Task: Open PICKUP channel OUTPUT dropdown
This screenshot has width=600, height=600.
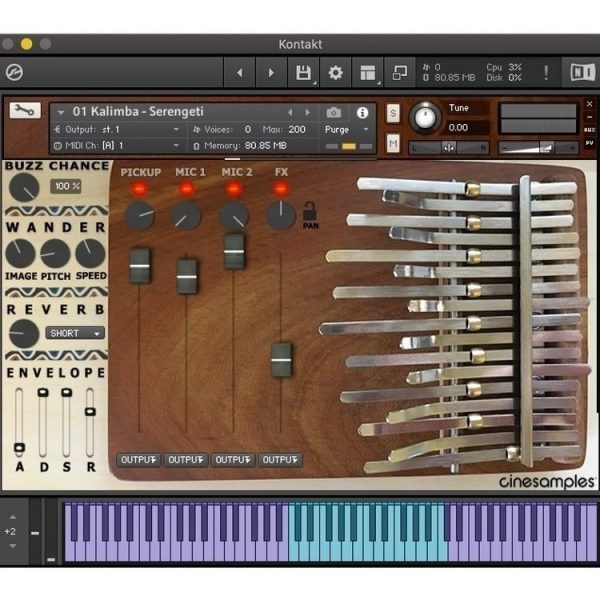Action: pos(139,460)
